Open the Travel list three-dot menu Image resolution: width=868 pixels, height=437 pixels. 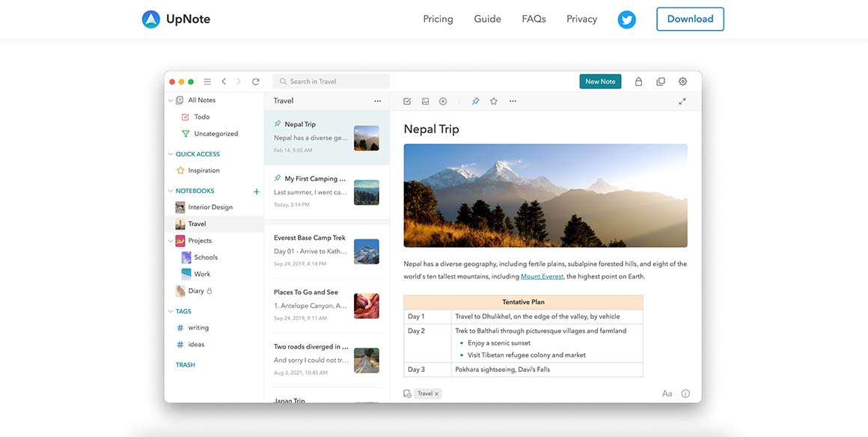click(377, 101)
